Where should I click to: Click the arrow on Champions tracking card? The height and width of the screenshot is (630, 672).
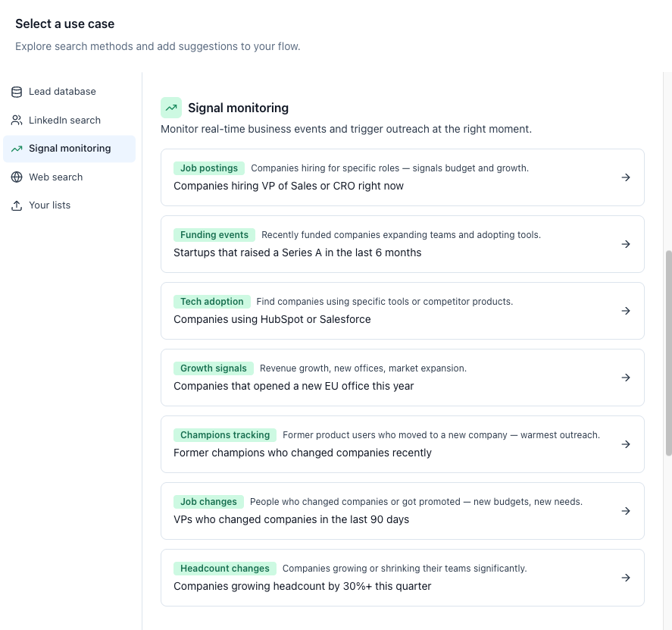point(626,444)
